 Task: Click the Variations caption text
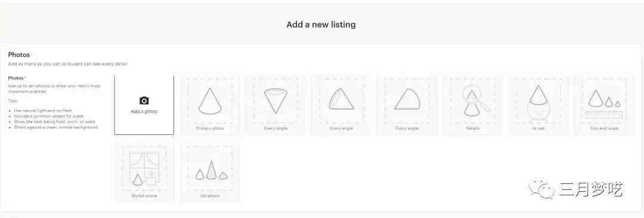(210, 196)
